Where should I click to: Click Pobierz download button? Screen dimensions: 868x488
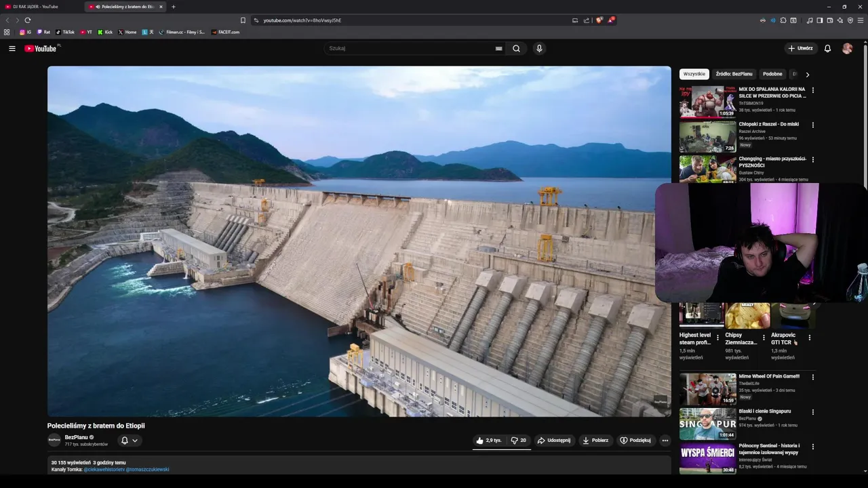click(595, 441)
